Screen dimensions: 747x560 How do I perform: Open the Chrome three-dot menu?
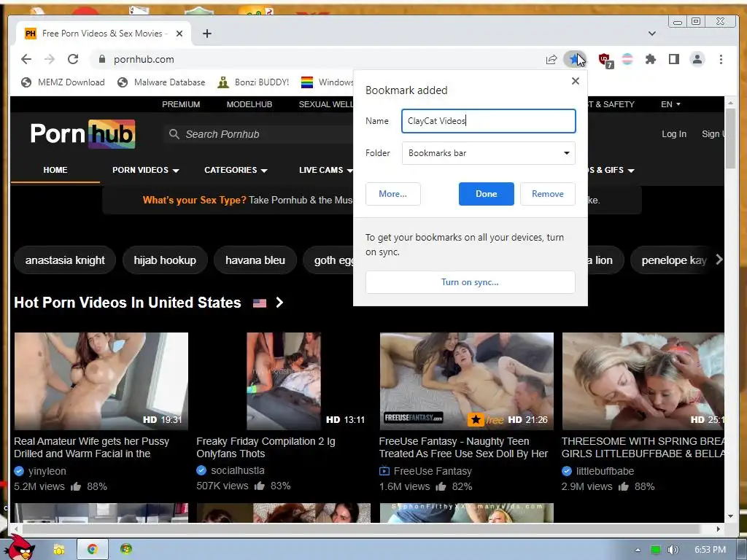point(721,59)
